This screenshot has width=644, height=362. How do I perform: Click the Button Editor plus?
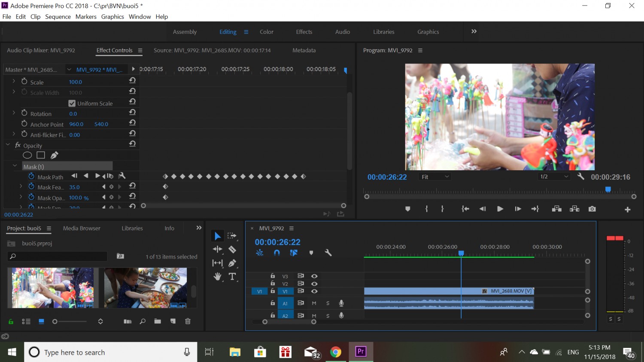(x=628, y=209)
